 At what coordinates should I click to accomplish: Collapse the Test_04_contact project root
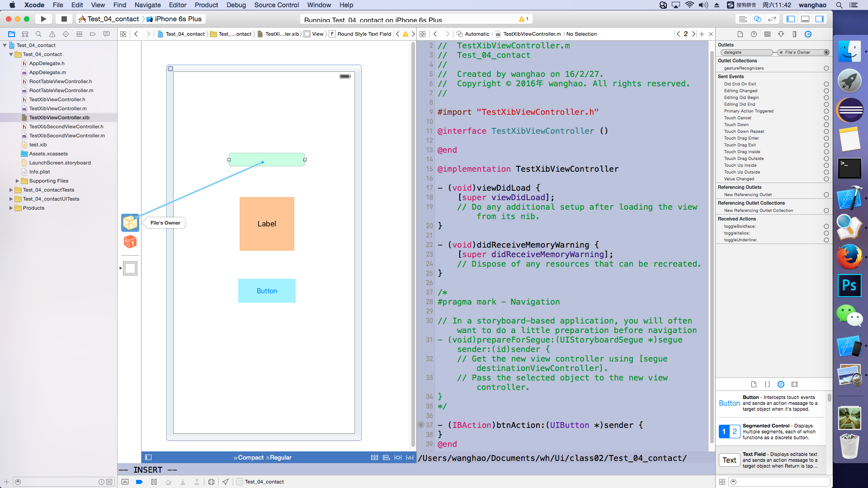[5, 45]
